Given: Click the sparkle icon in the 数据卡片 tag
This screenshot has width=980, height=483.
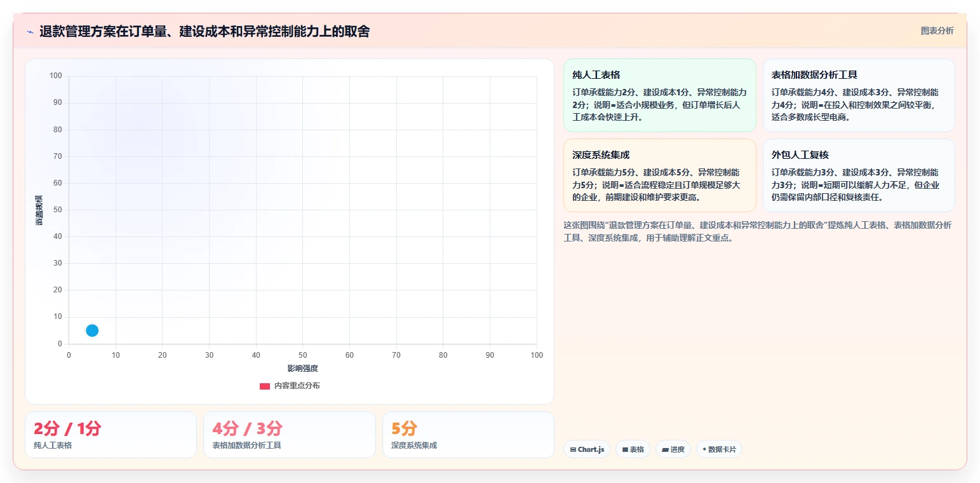Looking at the screenshot, I should [704, 449].
